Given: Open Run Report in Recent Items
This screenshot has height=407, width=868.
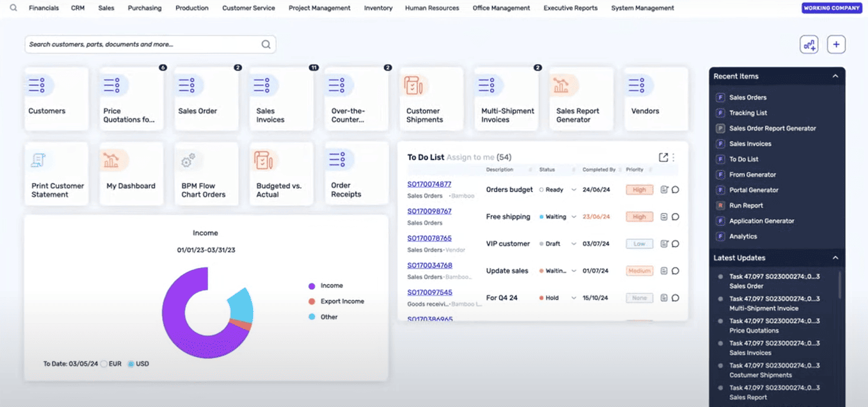Looking at the screenshot, I should click(x=746, y=206).
